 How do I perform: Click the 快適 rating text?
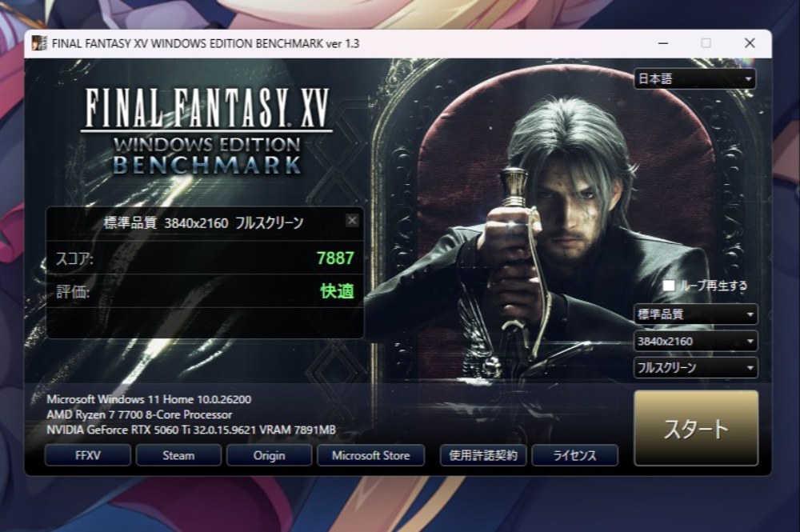pyautogui.click(x=337, y=291)
